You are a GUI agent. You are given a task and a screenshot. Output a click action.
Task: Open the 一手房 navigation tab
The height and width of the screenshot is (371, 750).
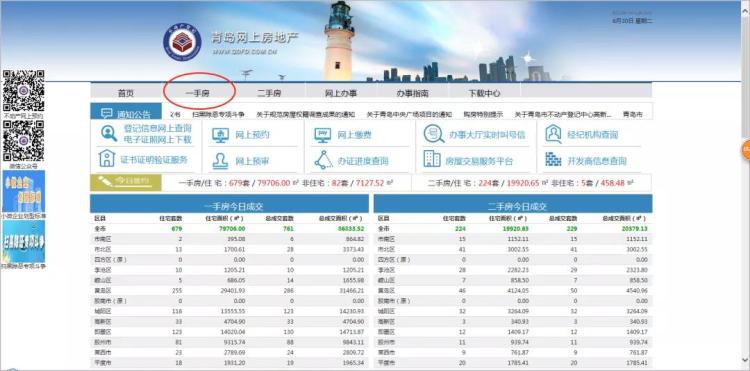[198, 93]
